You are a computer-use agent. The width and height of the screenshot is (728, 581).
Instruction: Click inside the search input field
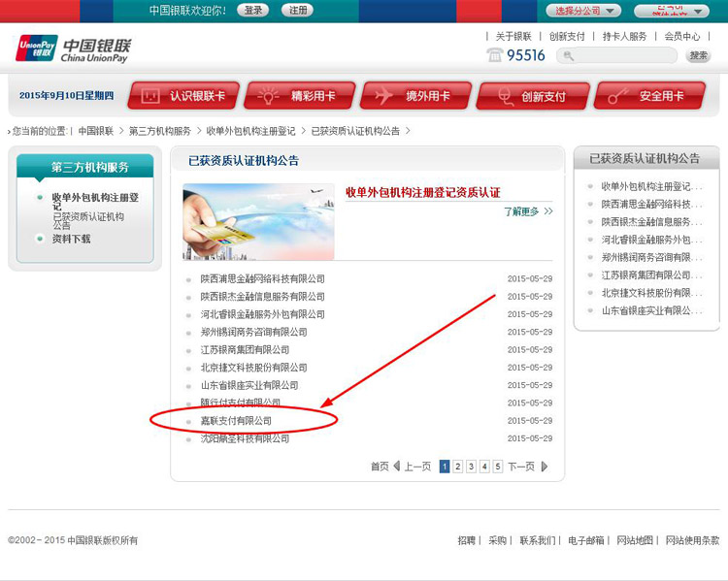click(x=617, y=55)
